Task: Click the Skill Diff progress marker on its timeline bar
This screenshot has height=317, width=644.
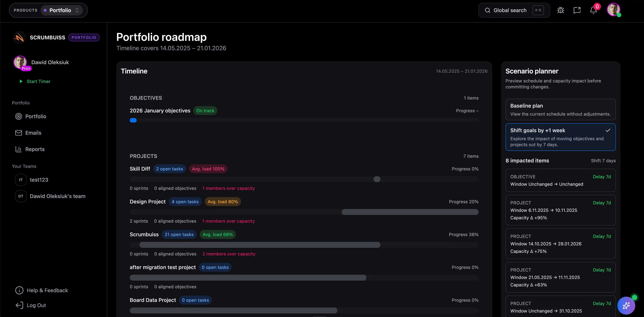Action: pos(377,179)
